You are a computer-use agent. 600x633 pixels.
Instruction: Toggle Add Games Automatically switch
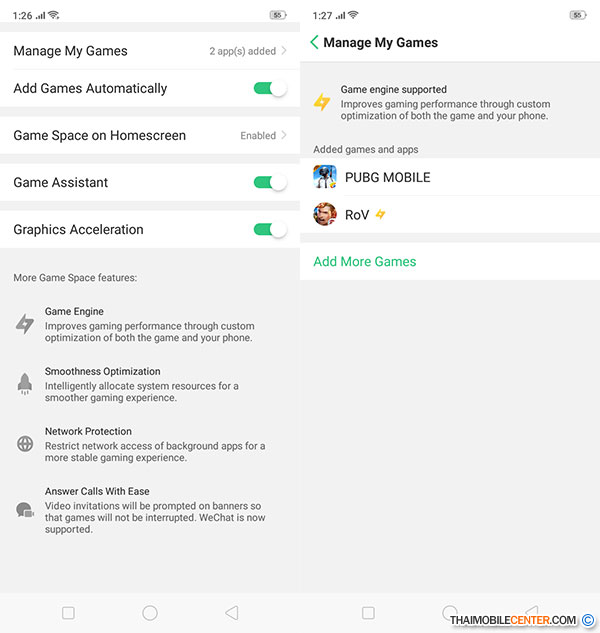(x=270, y=89)
